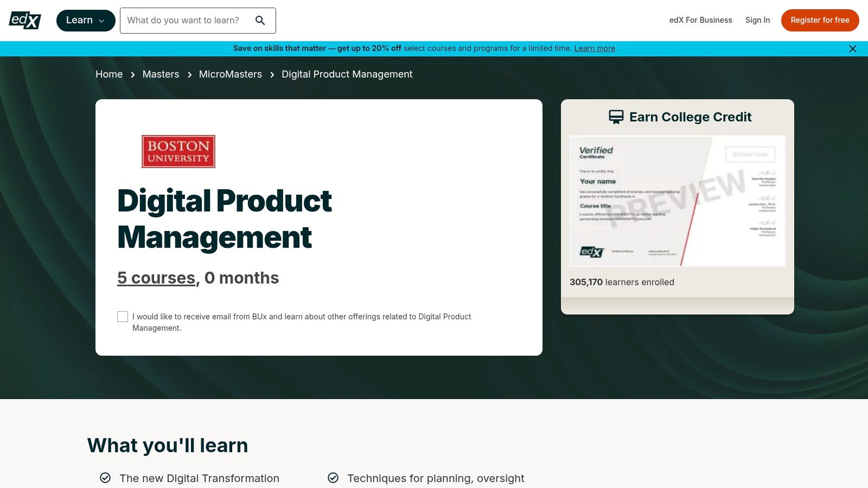Click the chevron arrow on the Learn button
868x488 pixels.
101,21
